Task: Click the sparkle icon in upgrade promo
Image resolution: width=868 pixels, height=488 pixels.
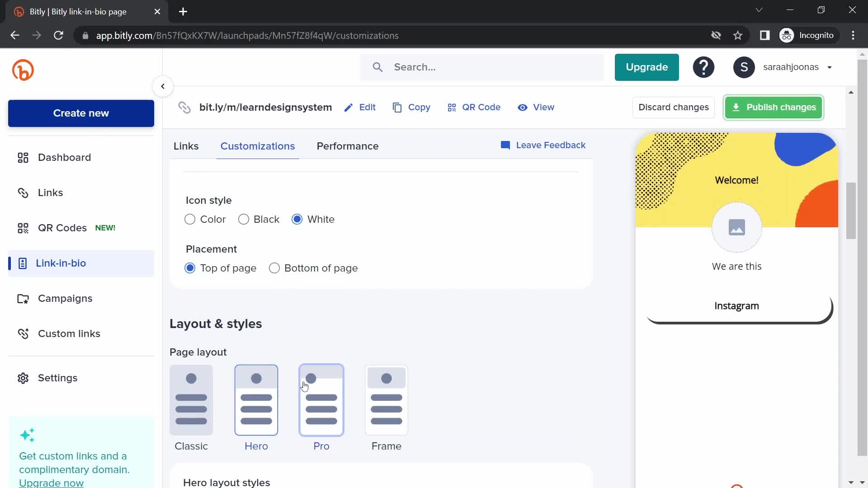Action: [x=27, y=435]
